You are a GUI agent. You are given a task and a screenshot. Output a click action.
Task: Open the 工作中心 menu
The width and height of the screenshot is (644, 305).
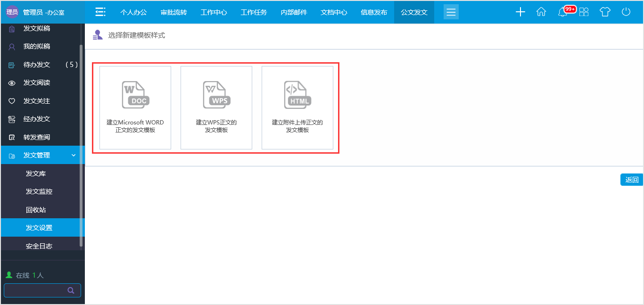[x=214, y=11]
